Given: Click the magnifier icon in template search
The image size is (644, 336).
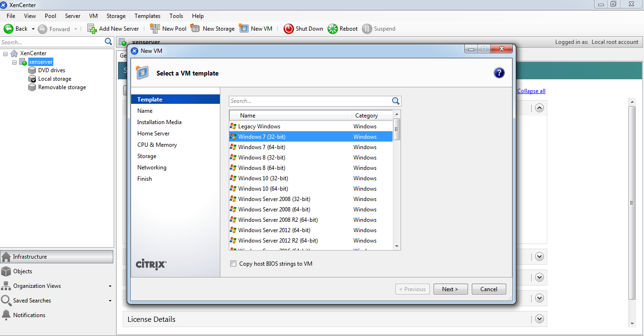Looking at the screenshot, I should point(396,101).
